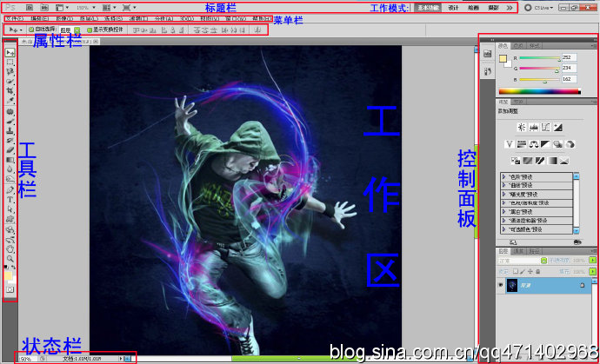Select the Gradient tool
Image resolution: width=600 pixels, height=364 pixels.
[x=10, y=160]
